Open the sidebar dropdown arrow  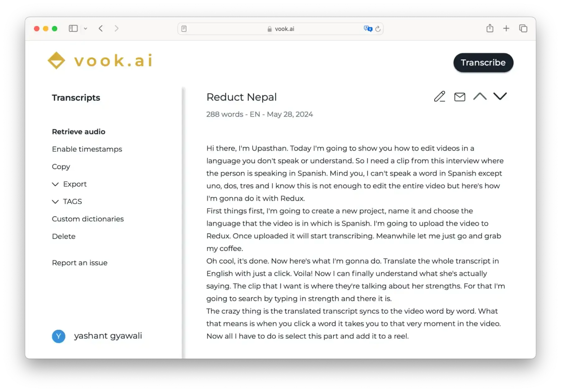tap(85, 29)
